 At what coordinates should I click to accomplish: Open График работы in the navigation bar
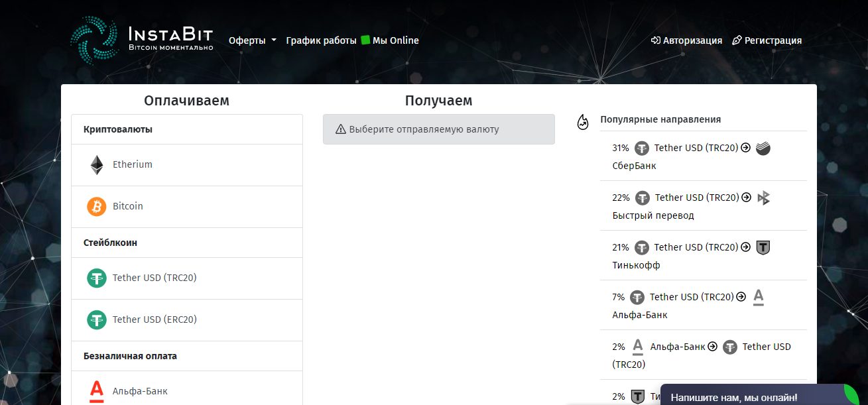[322, 40]
